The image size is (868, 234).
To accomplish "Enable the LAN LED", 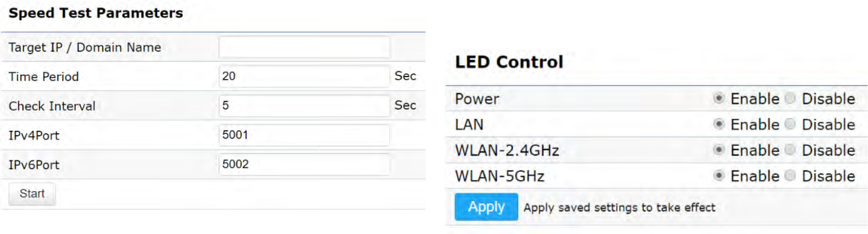I will point(719,124).
